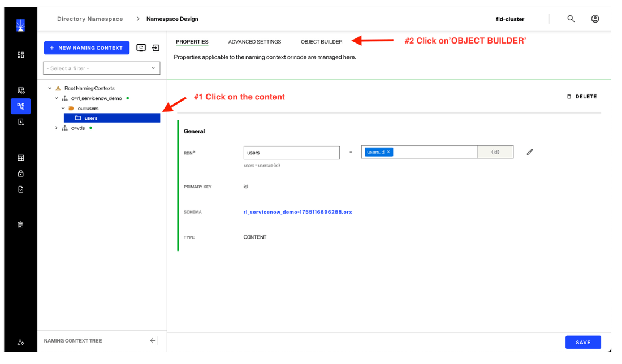622x364 pixels.
Task: Click the RDN value field with users.id tag
Action: coord(419,152)
